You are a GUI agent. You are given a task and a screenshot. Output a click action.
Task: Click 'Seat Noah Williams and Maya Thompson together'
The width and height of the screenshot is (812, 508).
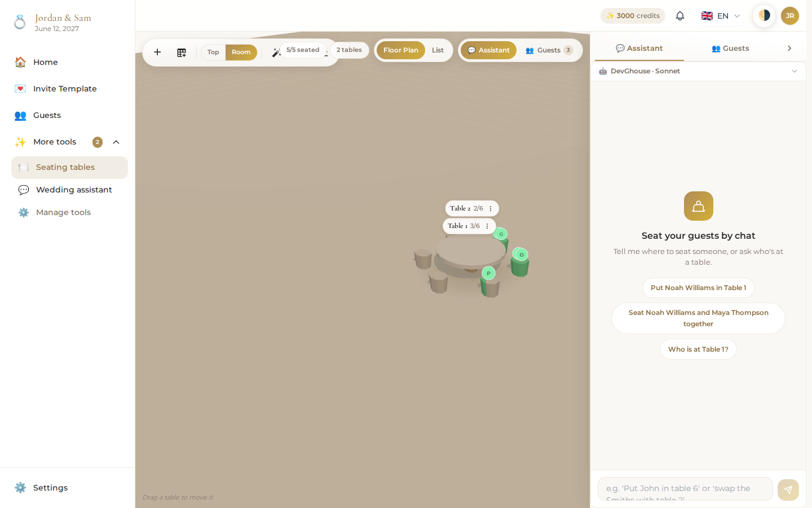click(698, 318)
